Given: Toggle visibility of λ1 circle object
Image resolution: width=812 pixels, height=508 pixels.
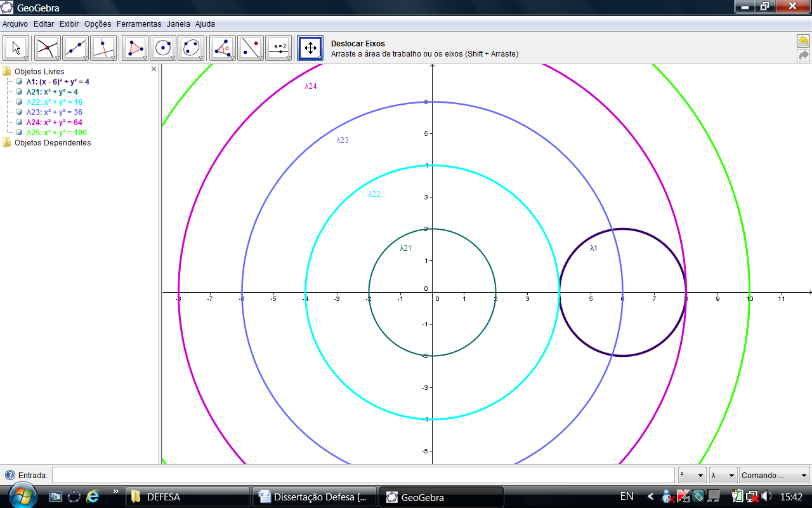Looking at the screenshot, I should coord(20,82).
